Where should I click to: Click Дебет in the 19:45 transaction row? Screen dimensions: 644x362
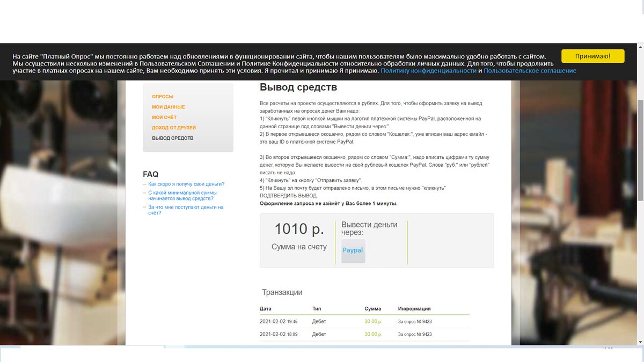click(319, 322)
